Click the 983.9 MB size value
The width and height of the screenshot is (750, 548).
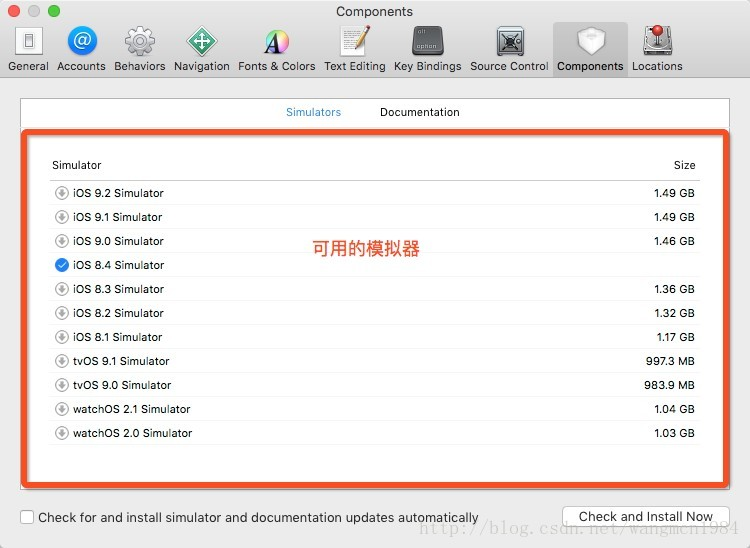point(669,384)
